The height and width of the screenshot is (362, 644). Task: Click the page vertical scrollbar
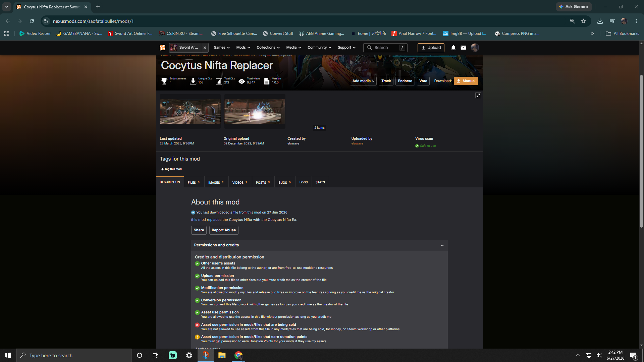pos(641,151)
